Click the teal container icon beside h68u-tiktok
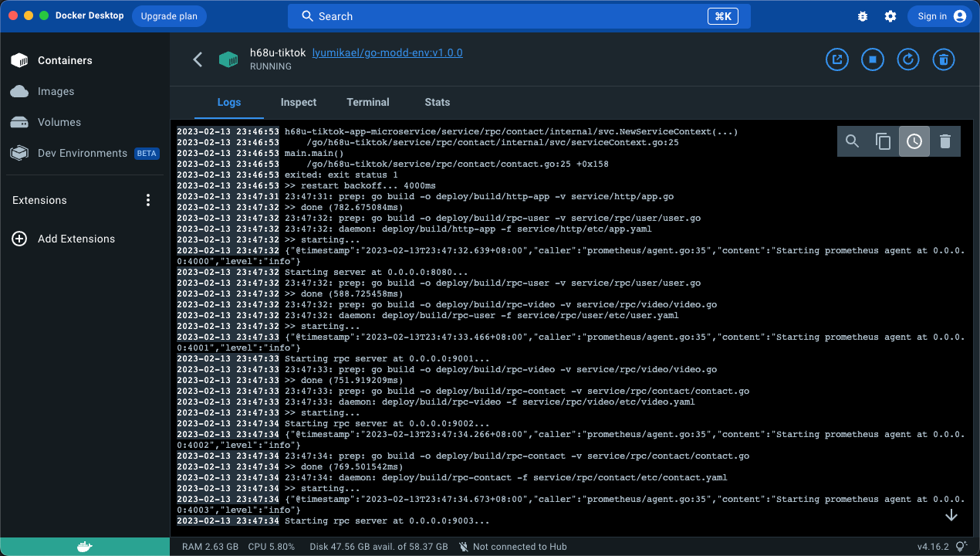980x556 pixels. click(x=228, y=59)
